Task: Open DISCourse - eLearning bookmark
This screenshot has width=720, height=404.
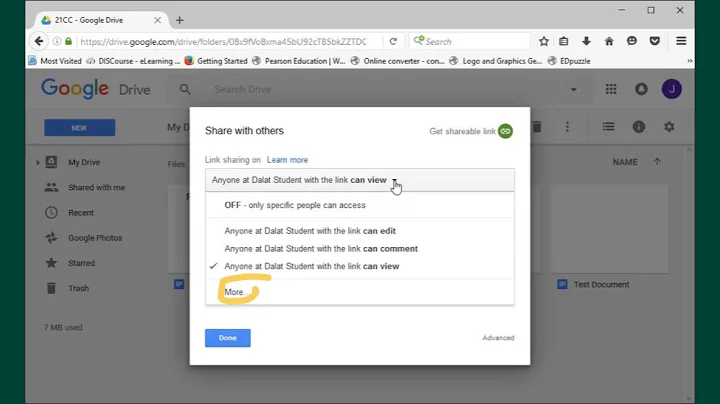Action: click(134, 61)
